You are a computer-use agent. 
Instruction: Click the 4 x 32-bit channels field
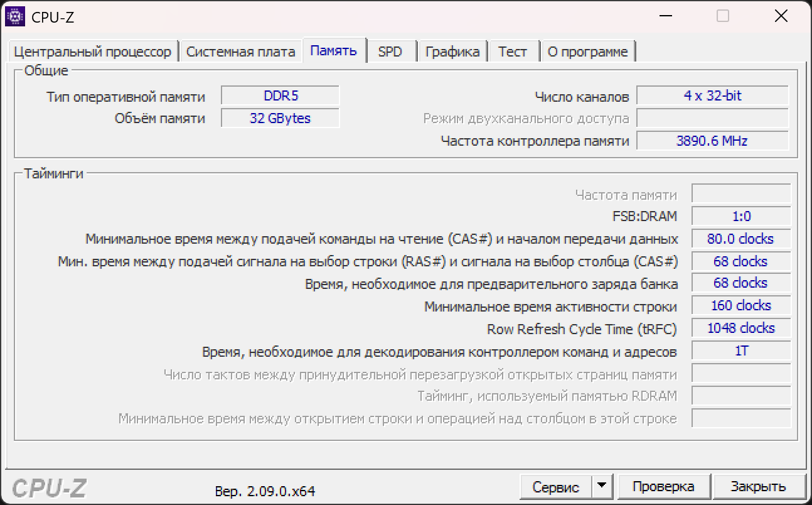coord(713,95)
